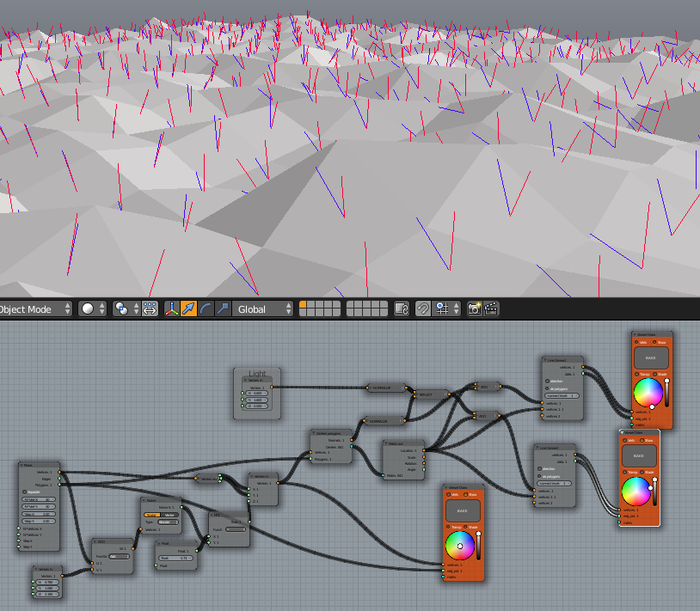Collapse the top-right Viewer Draw node
Viewport: 700px width, 611px height.
point(635,334)
